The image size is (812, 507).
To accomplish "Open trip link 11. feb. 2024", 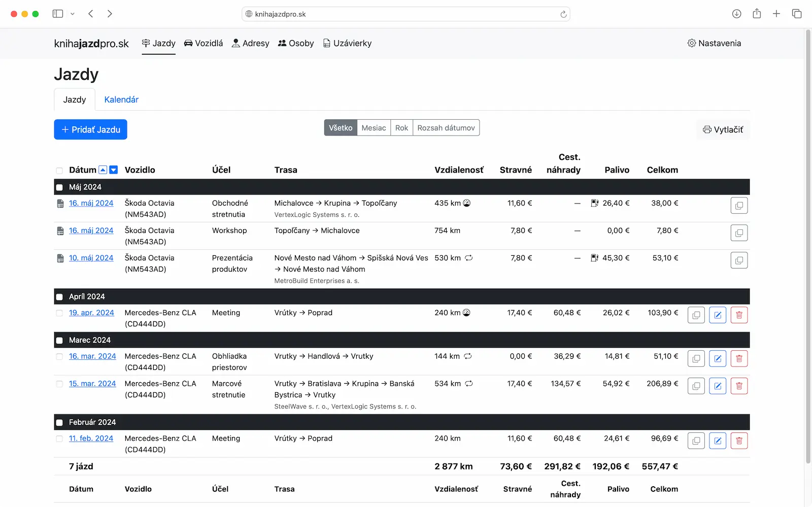I will click(x=91, y=438).
